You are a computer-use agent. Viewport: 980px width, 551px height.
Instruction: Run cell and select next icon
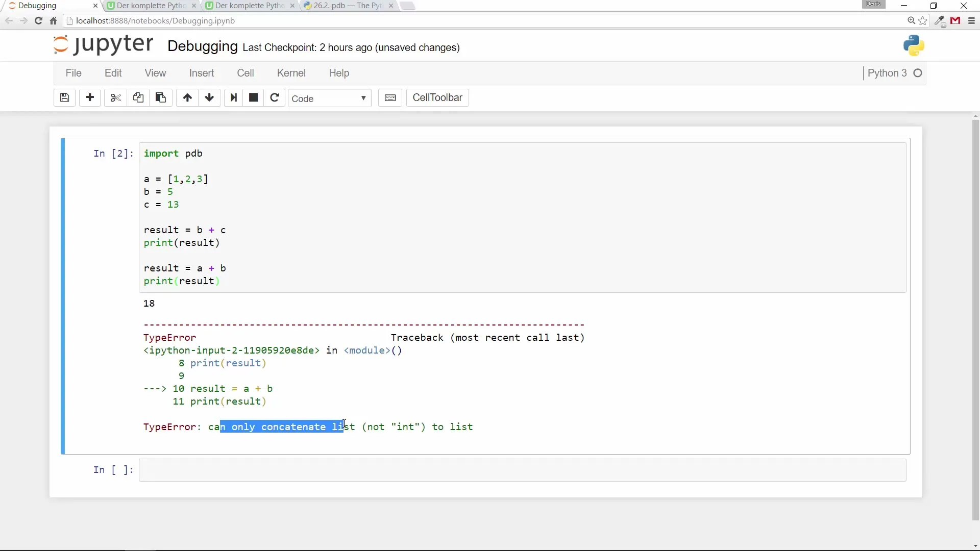tap(234, 97)
